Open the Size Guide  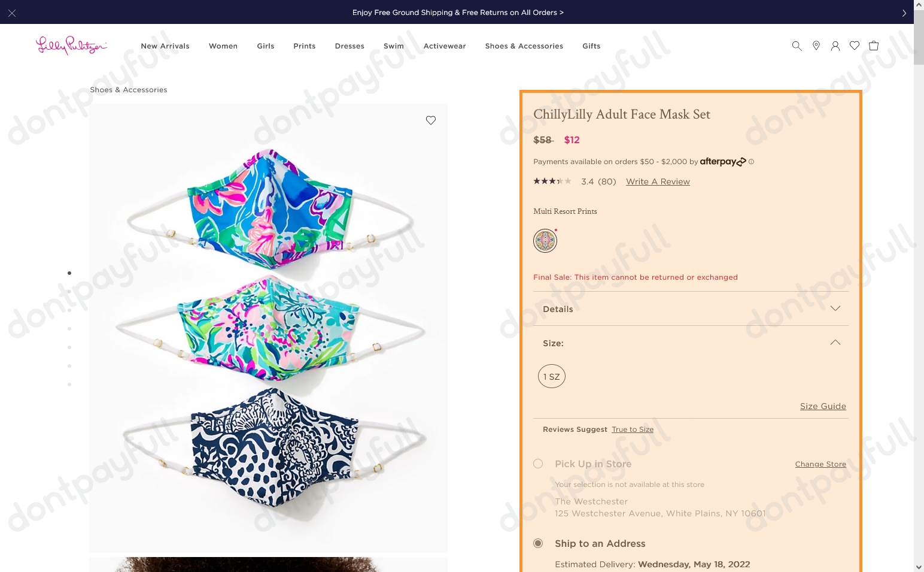(x=822, y=406)
